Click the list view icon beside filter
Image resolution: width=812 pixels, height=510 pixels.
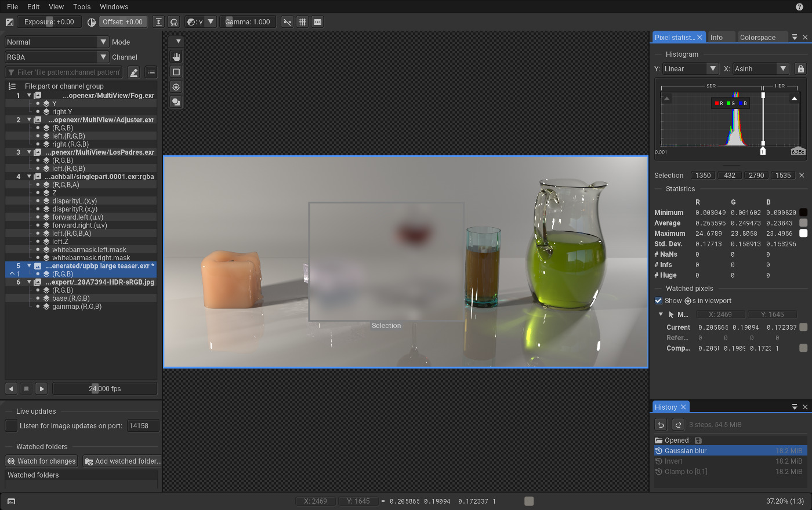pos(151,72)
